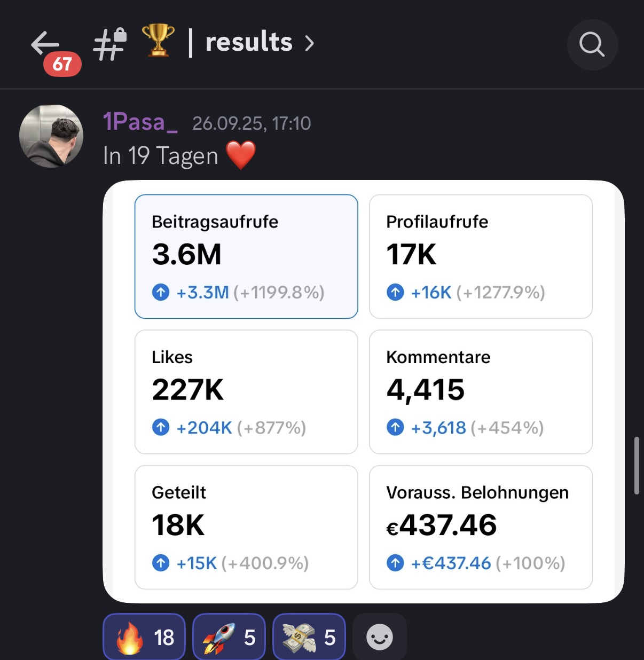Open 1Pasa_ profile avatar picture
The height and width of the screenshot is (660, 644).
tap(51, 136)
